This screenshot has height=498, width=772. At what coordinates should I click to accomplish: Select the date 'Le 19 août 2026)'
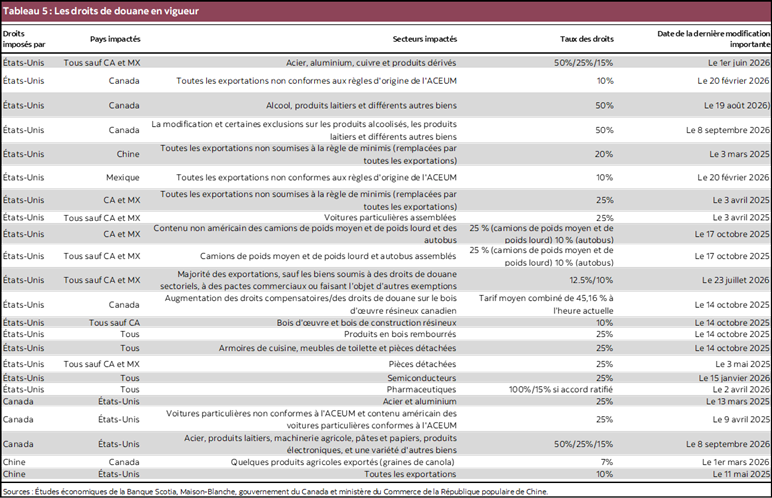coord(737,105)
